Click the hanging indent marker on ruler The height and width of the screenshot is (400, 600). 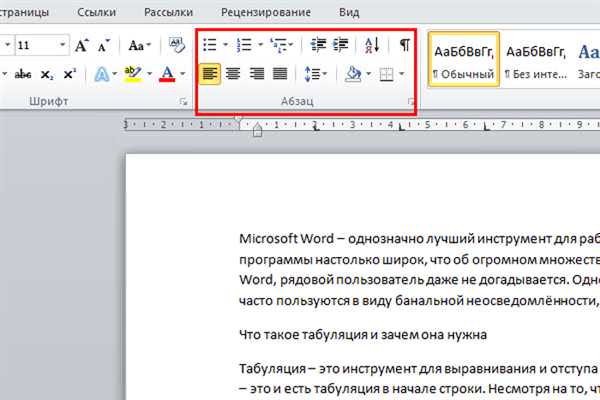[x=258, y=127]
